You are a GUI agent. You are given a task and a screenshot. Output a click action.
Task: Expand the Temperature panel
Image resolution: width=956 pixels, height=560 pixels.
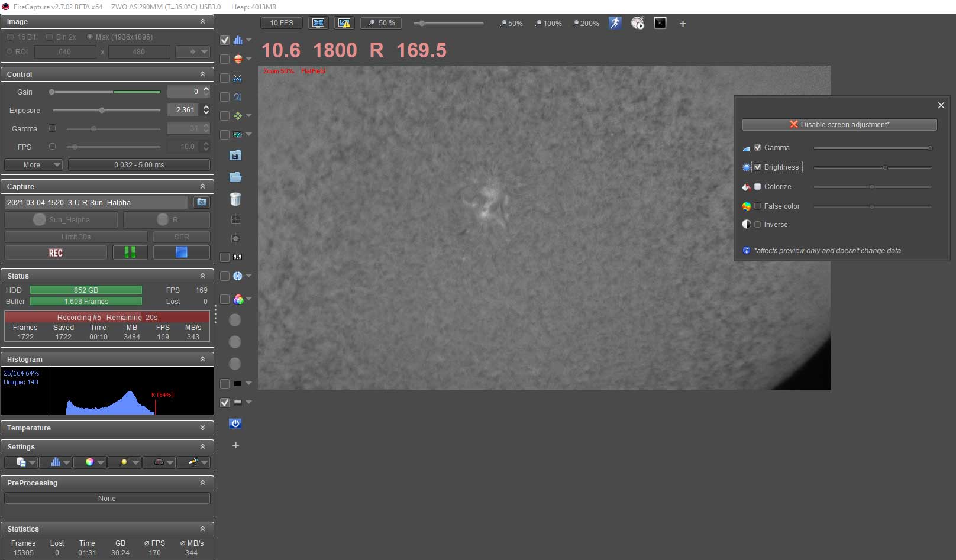202,428
